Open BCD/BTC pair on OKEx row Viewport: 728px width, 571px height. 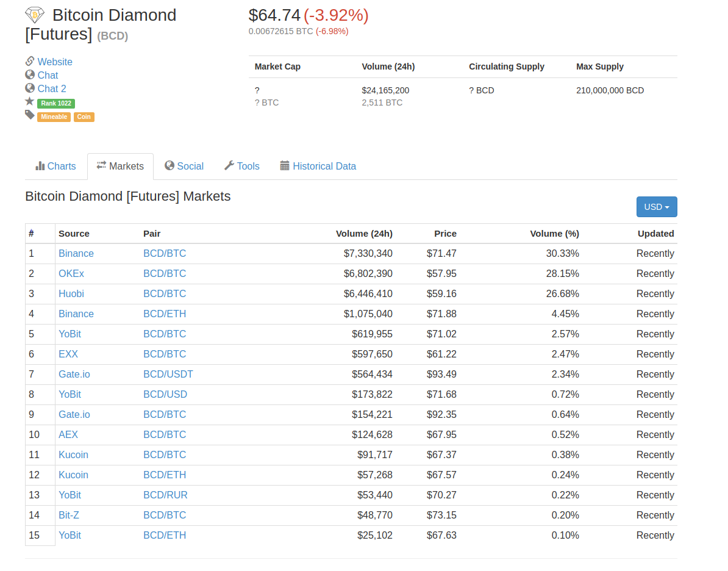click(165, 274)
